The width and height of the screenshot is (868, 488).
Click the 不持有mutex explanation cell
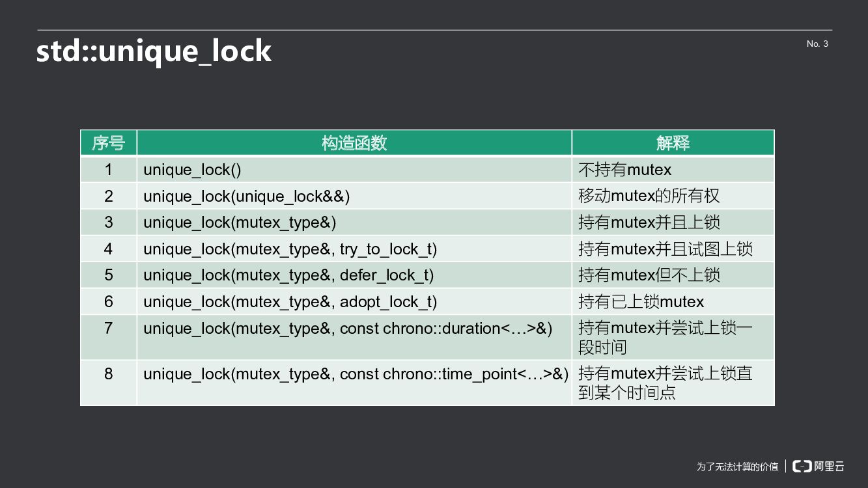624,170
